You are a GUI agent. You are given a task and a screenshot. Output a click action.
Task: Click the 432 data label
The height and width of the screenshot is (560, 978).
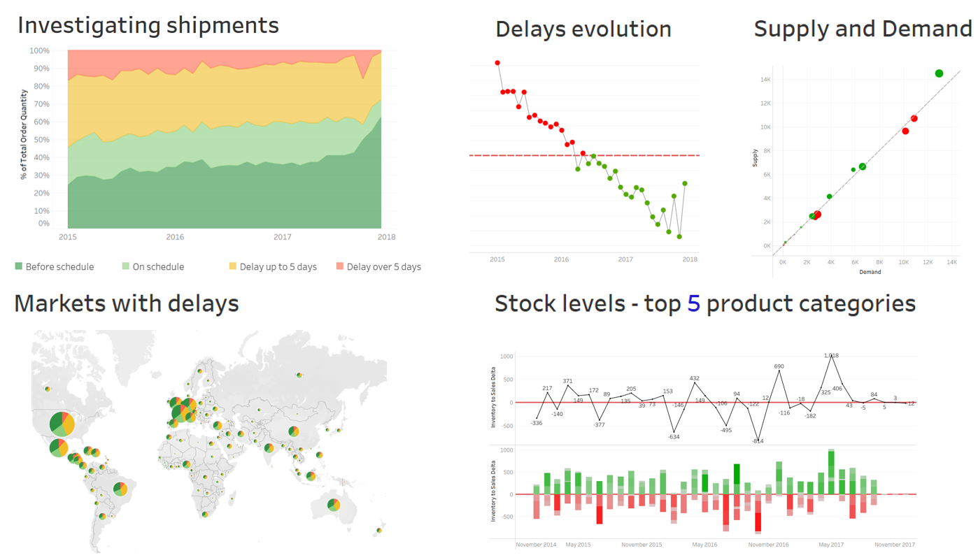pyautogui.click(x=695, y=378)
